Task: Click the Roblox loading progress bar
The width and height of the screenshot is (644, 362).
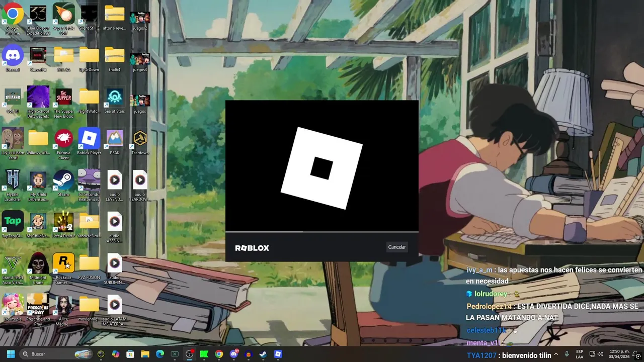Action: 322,232
